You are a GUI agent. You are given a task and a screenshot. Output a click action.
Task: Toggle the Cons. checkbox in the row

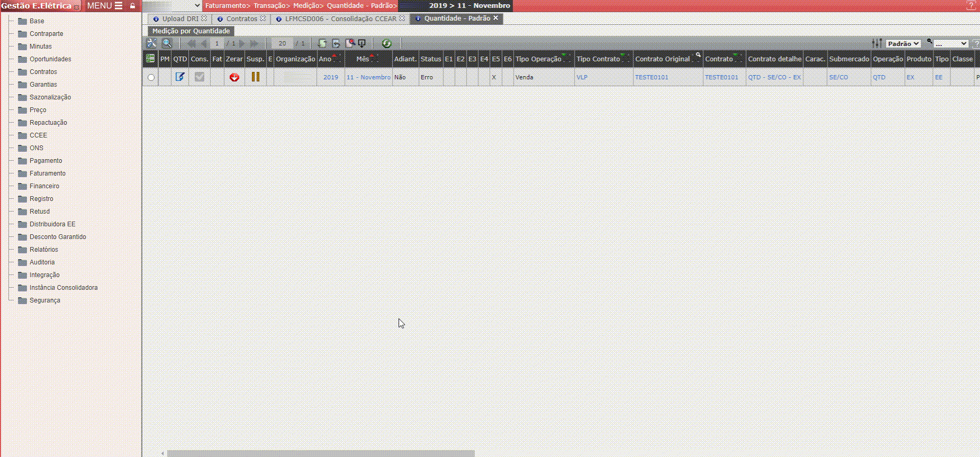(199, 77)
